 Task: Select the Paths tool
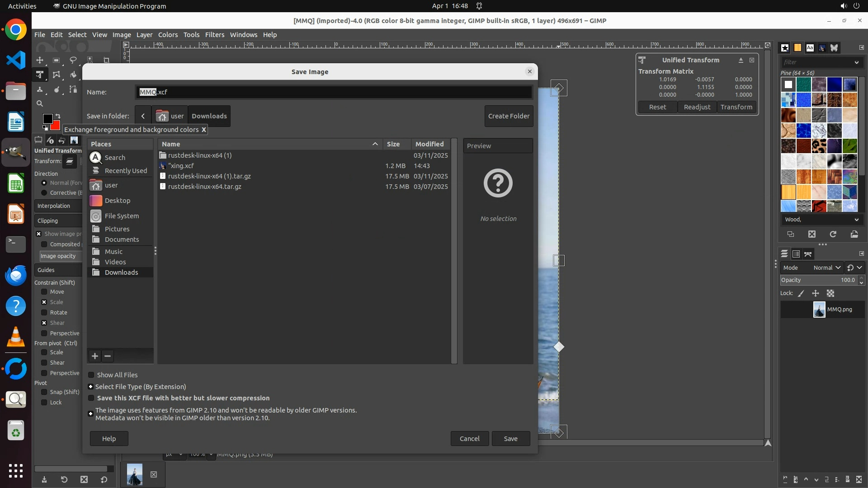coord(73,90)
